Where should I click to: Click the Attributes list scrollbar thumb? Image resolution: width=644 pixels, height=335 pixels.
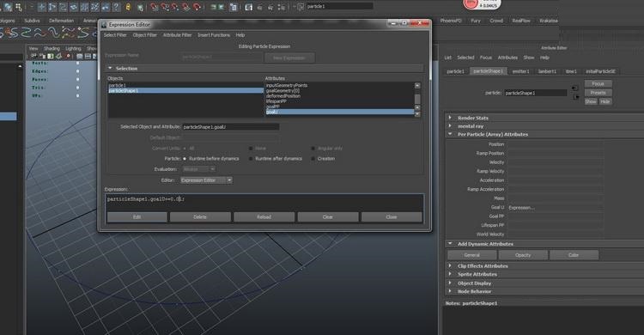pos(417,99)
